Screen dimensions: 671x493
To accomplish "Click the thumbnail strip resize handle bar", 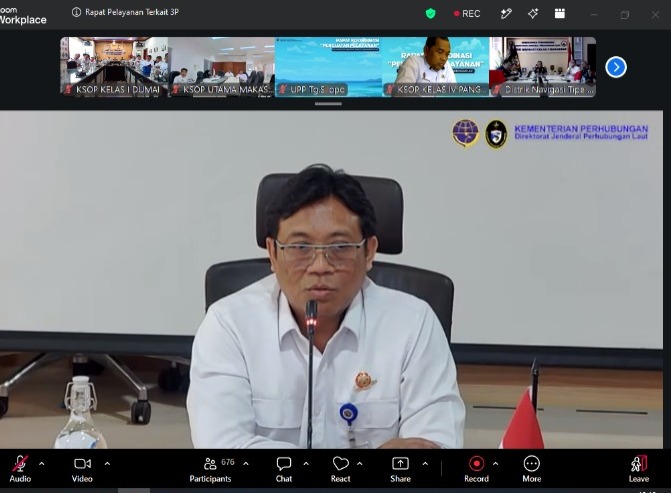I will pos(328,104).
